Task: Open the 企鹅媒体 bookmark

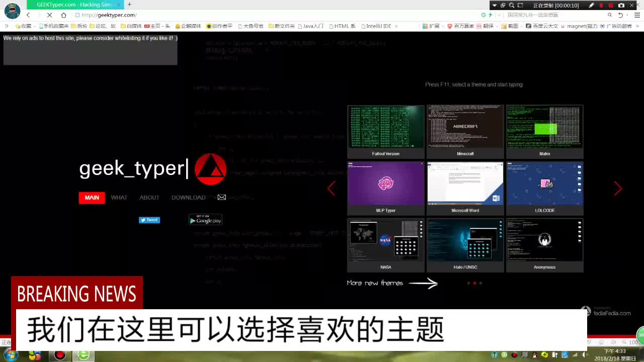Action: point(188,26)
